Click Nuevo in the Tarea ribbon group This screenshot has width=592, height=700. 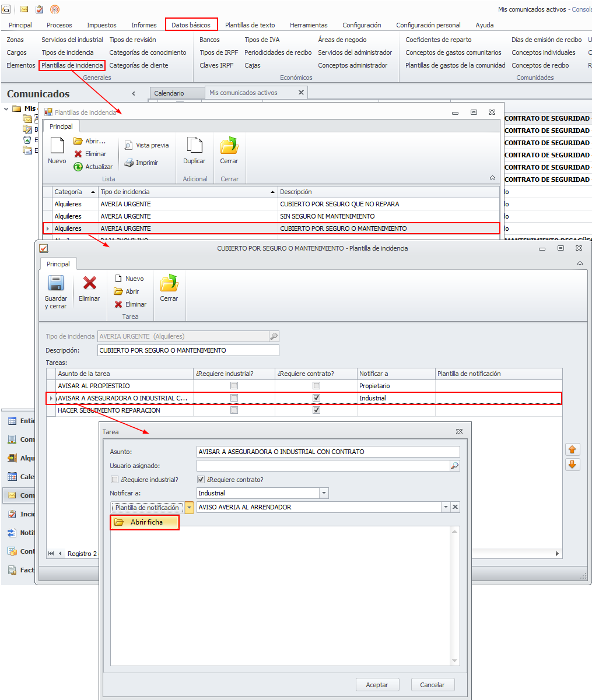point(129,279)
